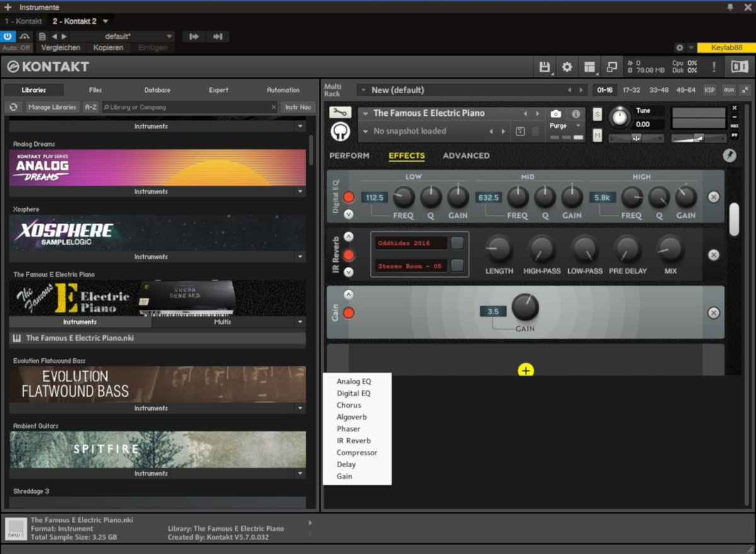
Task: Click the exclamation panic button
Action: coord(714,67)
